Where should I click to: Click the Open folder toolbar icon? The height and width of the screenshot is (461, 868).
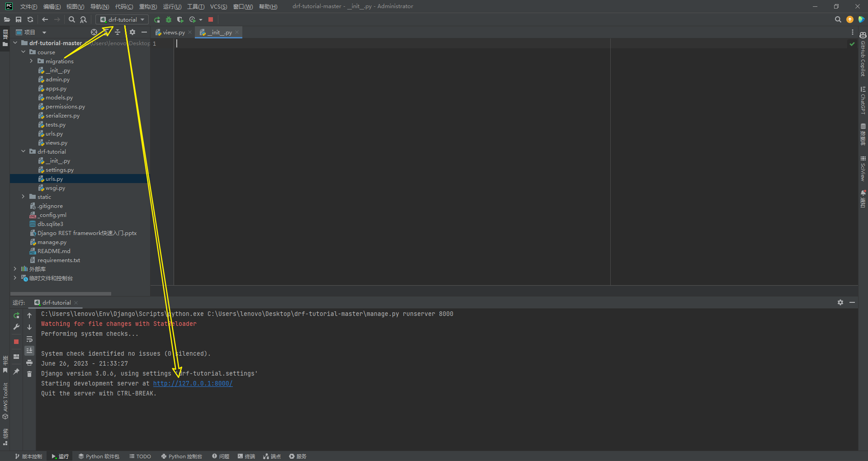coord(7,19)
